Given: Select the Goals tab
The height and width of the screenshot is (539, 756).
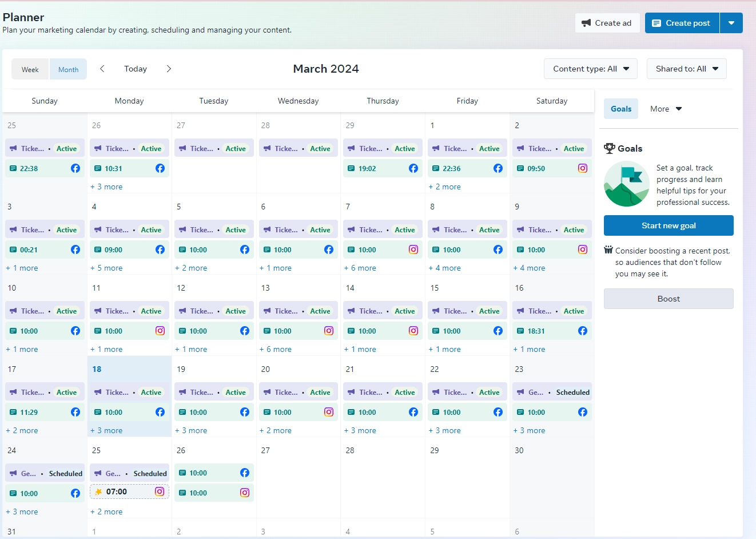Looking at the screenshot, I should (621, 109).
